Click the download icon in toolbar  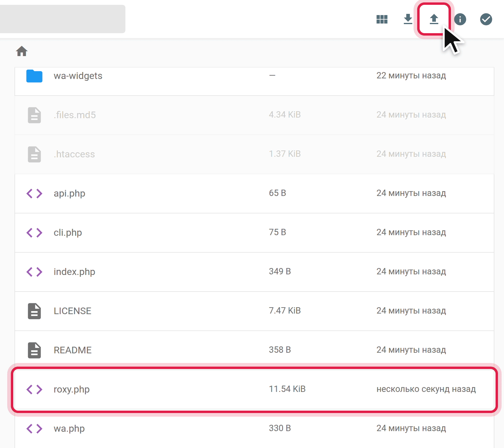click(x=408, y=19)
